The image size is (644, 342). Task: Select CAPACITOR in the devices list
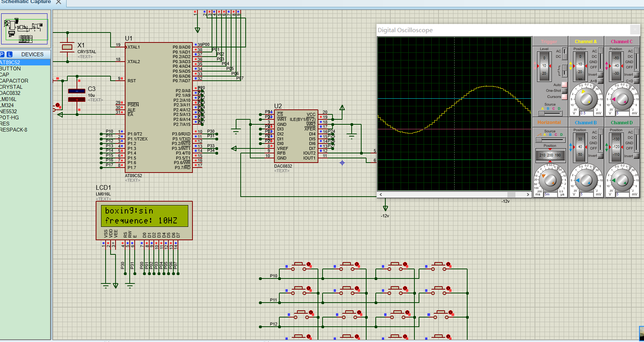[x=25, y=81]
